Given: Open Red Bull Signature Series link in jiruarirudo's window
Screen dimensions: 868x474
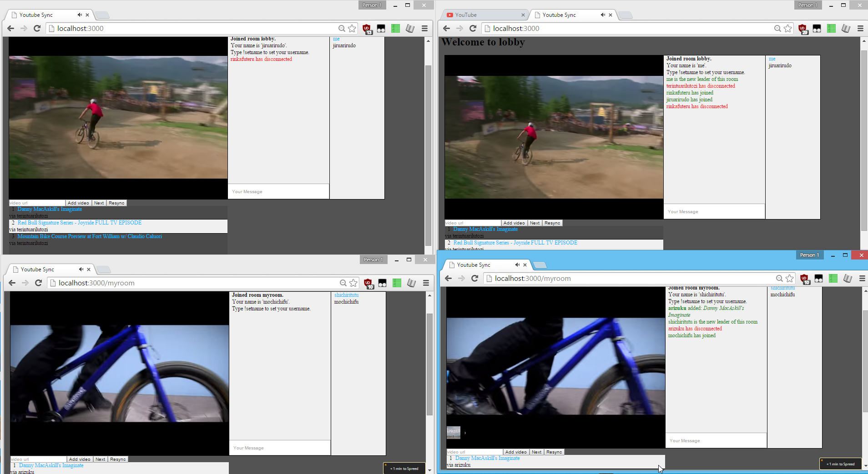Looking at the screenshot, I should pos(80,223).
